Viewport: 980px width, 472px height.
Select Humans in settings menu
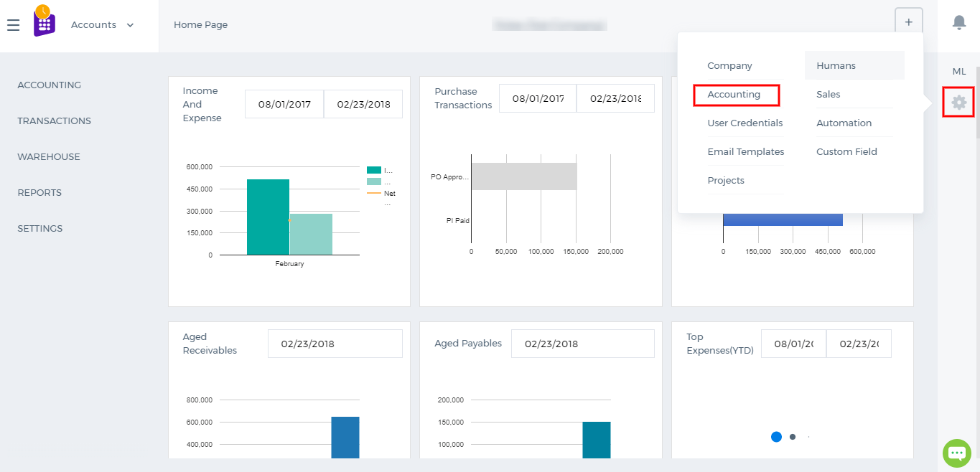[854, 65]
